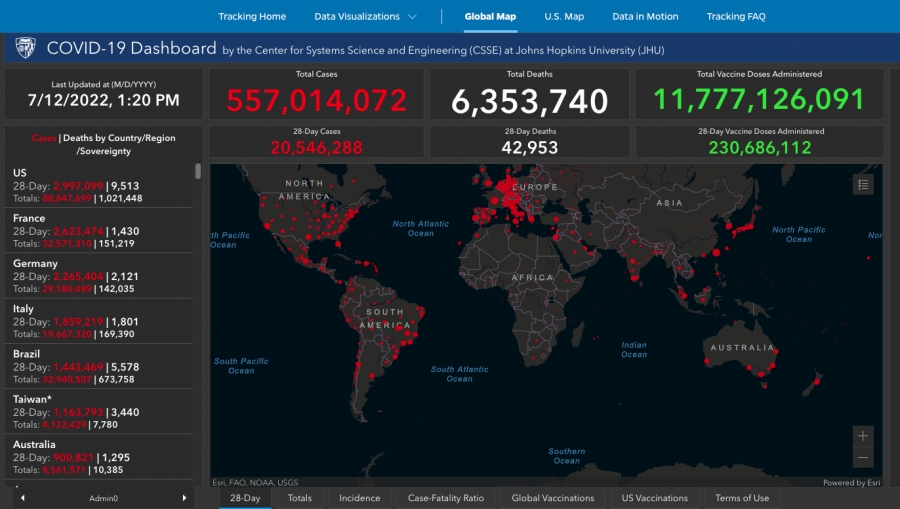900x509 pixels.
Task: Switch to the Totals map tab
Action: coord(299,498)
